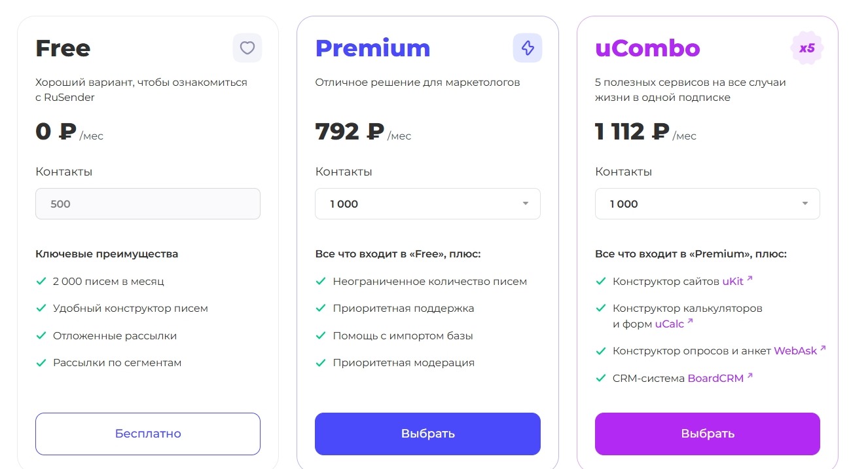Click Выбрать on the Premium plan

[427, 434]
